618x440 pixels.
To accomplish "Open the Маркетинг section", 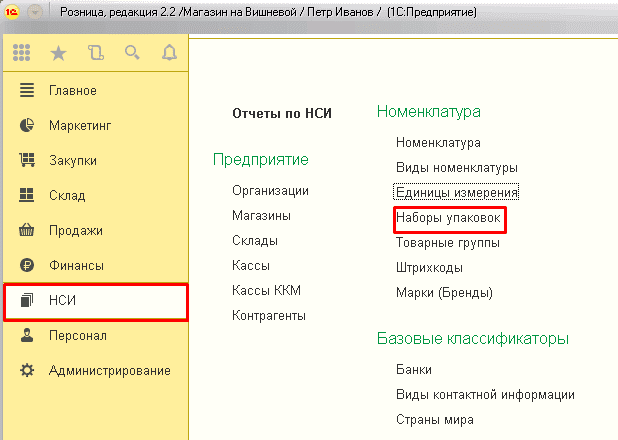I will pos(79,126).
